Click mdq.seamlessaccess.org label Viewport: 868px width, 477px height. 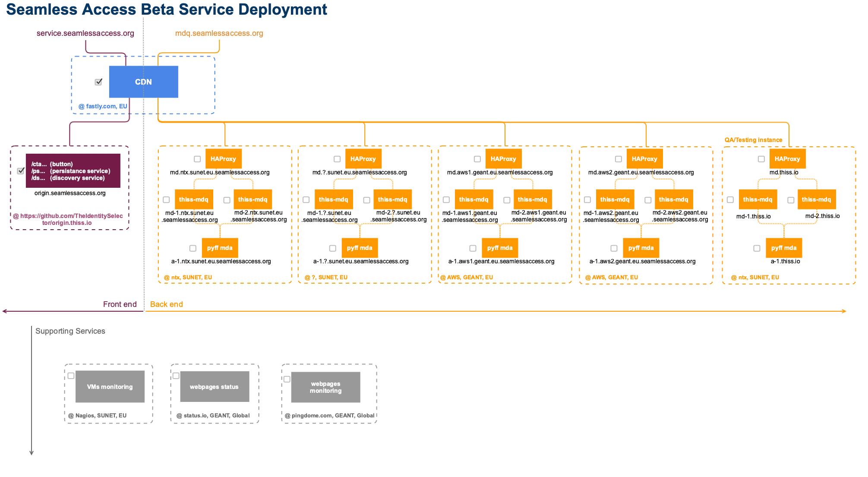(219, 33)
